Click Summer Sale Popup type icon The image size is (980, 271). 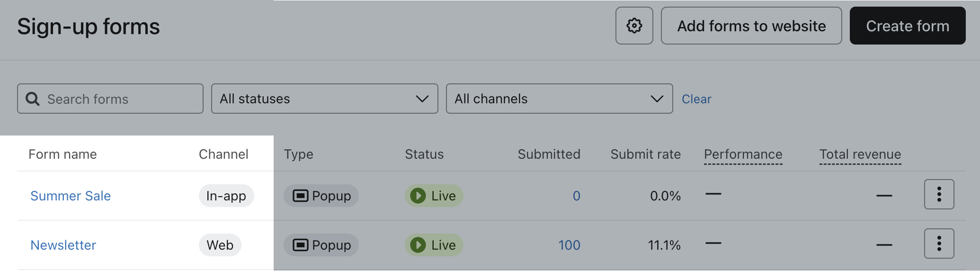pos(301,196)
